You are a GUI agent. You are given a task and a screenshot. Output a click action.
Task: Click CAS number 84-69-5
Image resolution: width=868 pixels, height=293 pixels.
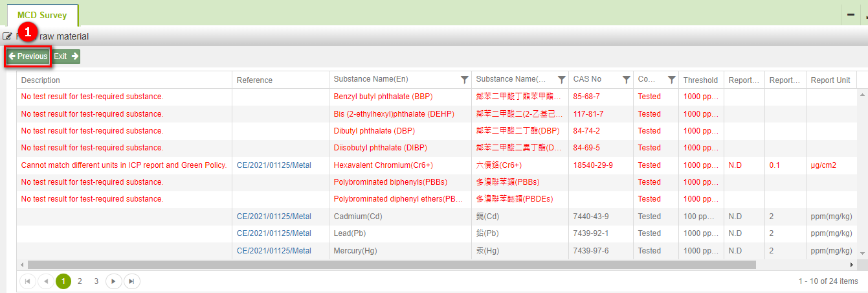[x=586, y=148]
